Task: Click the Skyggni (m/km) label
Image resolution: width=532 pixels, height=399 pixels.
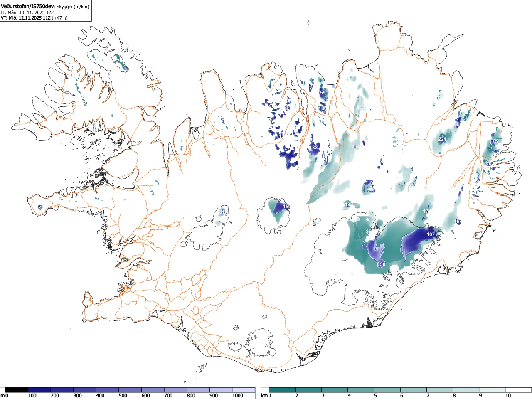Action: coord(73,7)
